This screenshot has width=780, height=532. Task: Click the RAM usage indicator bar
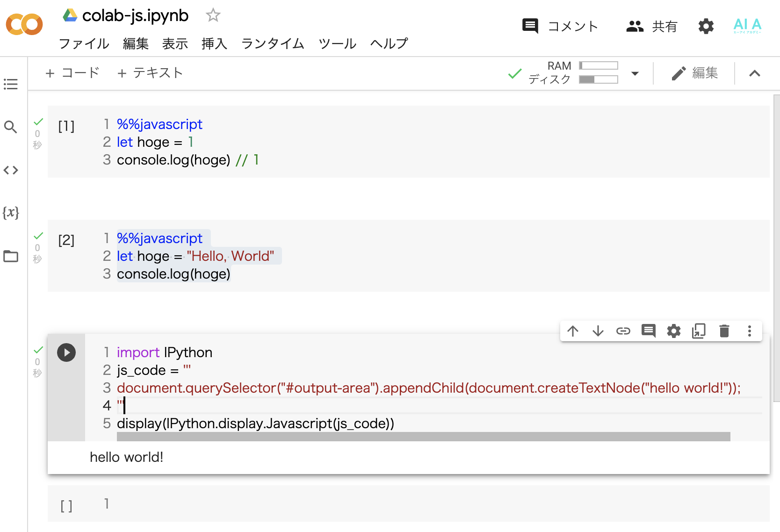(599, 65)
